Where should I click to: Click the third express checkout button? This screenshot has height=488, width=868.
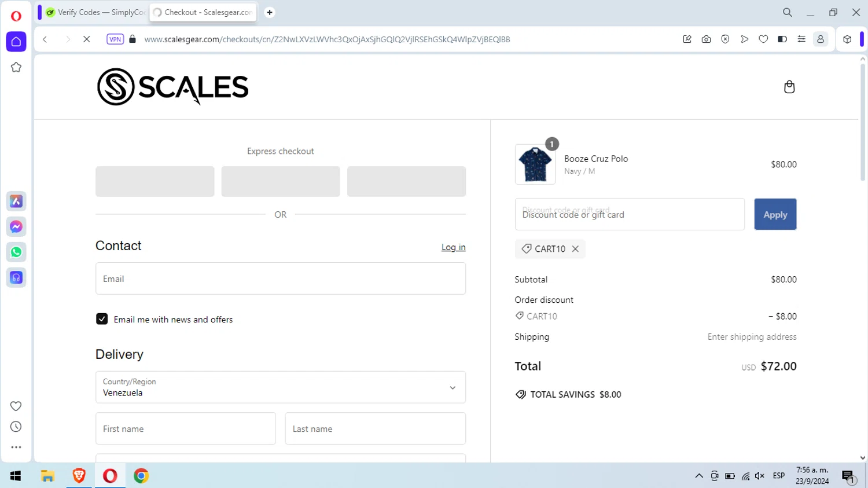coord(407,181)
